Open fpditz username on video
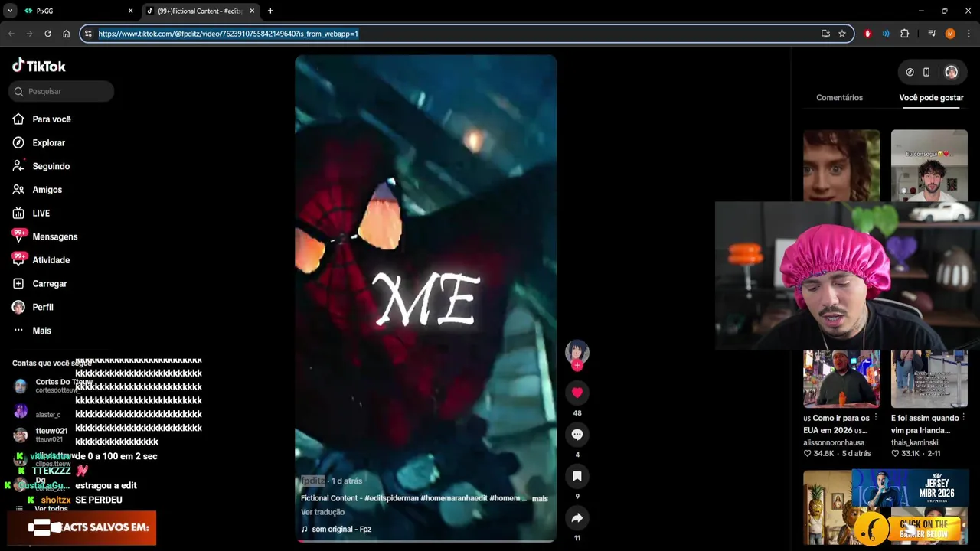The image size is (980, 551). coord(312,481)
